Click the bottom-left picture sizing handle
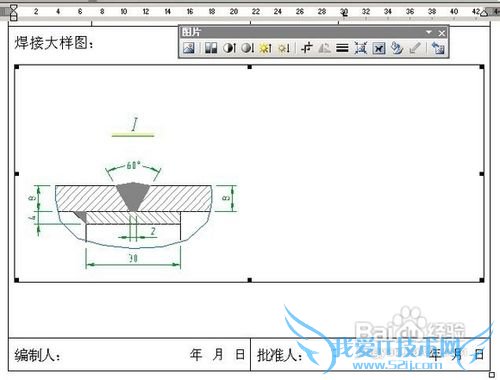 pyautogui.click(x=16, y=280)
